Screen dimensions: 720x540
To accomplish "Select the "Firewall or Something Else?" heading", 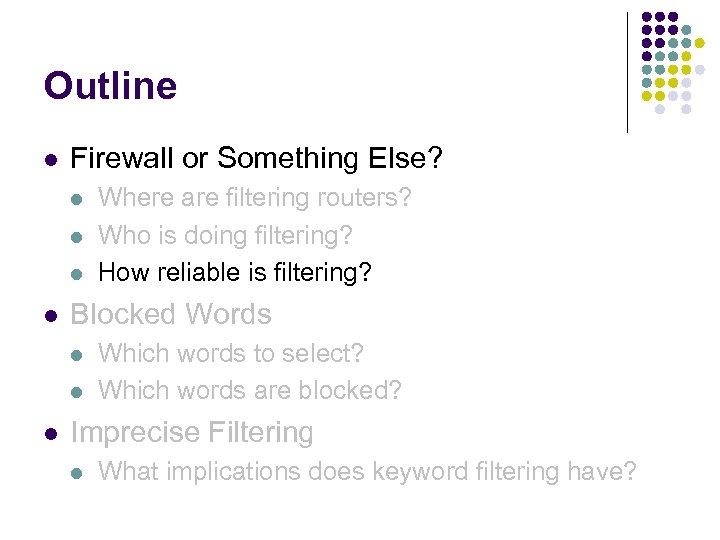I will point(256,158).
